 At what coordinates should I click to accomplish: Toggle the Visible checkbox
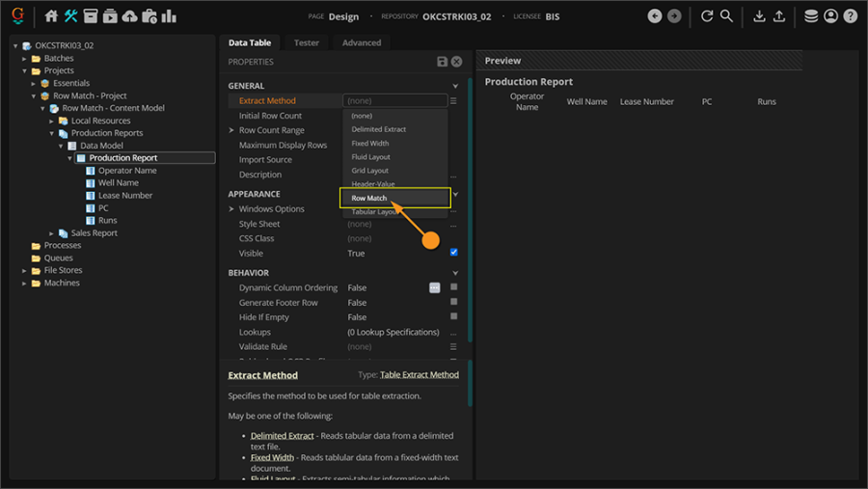pos(453,253)
